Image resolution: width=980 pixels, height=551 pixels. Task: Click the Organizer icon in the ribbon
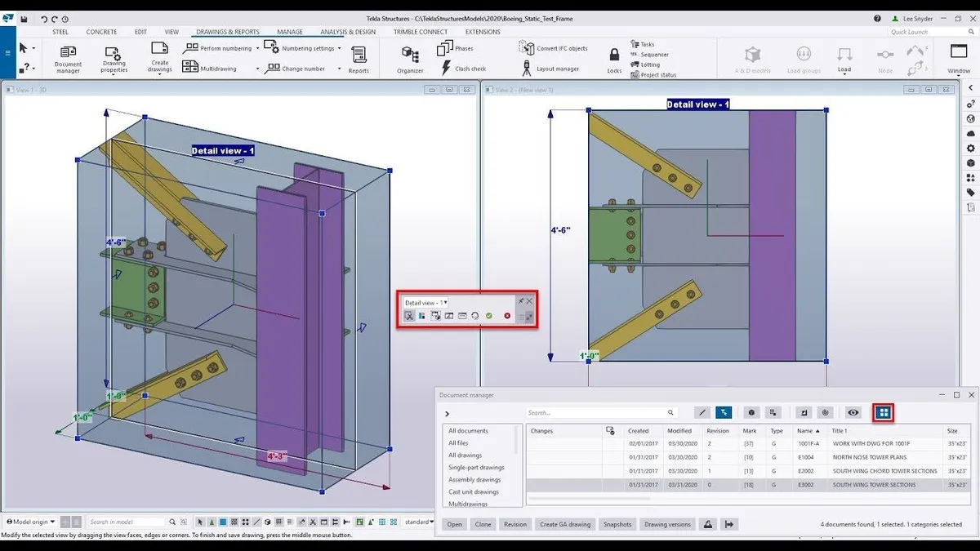point(410,57)
